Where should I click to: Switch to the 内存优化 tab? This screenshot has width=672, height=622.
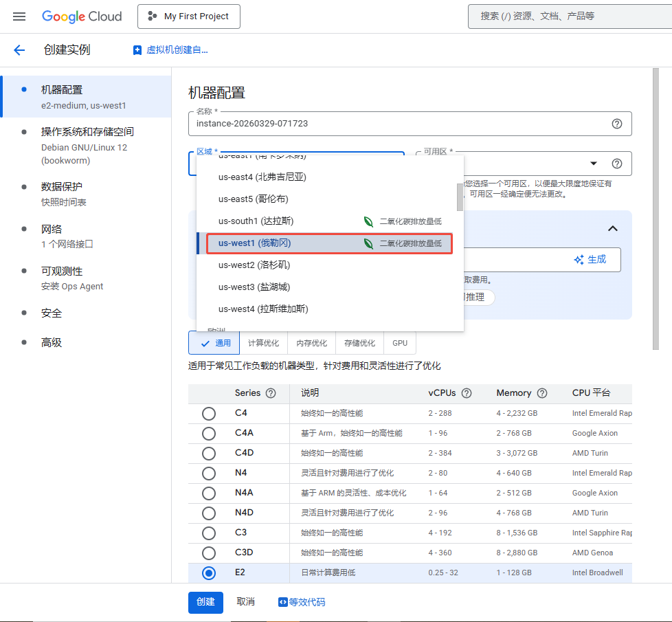pyautogui.click(x=311, y=343)
